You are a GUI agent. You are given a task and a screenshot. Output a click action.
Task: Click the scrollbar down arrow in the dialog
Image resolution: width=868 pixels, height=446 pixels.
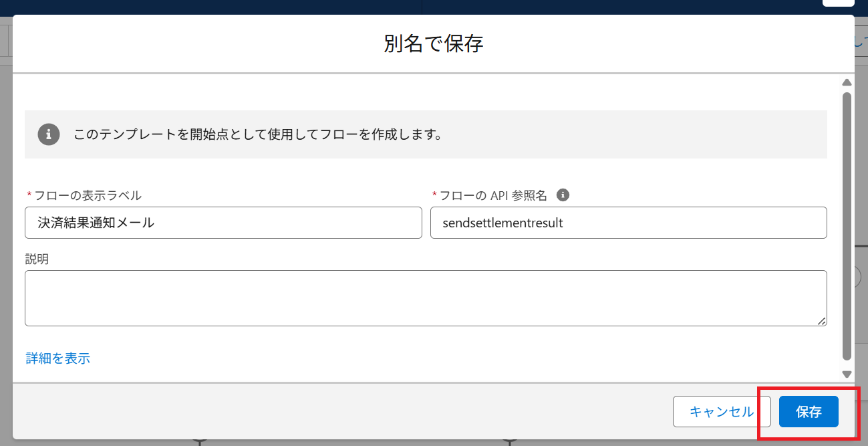point(847,374)
